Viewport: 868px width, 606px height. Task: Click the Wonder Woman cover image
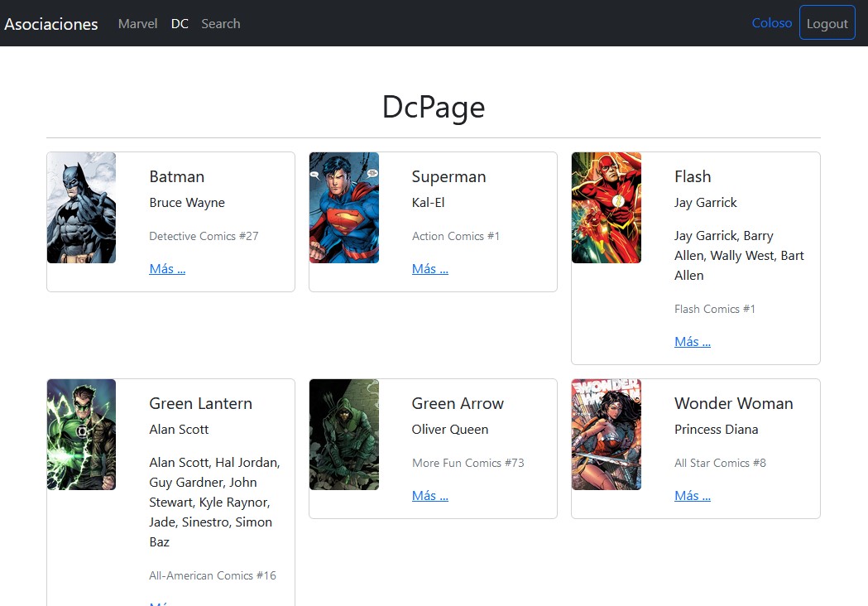tap(607, 435)
